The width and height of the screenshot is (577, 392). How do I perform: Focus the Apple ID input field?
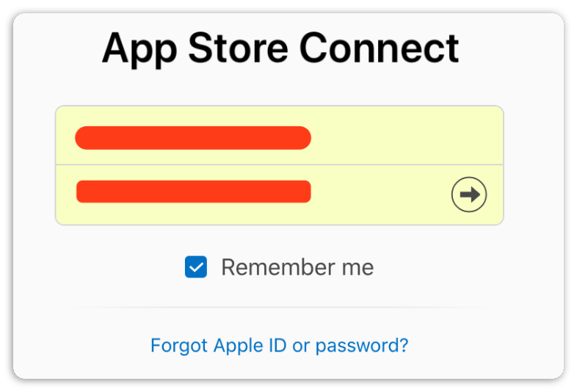[279, 137]
